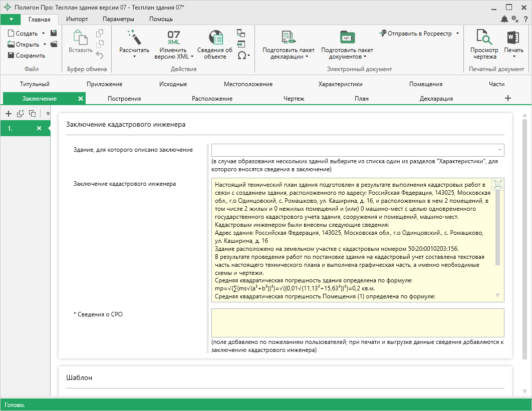Expand the Создать dropdown arrow
Viewport: 532px width, 411px height.
pos(43,34)
